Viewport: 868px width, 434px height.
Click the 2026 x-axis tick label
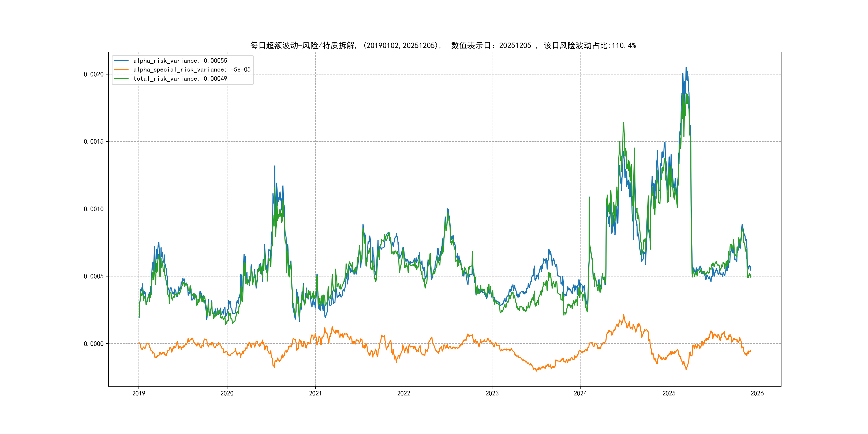[757, 393]
